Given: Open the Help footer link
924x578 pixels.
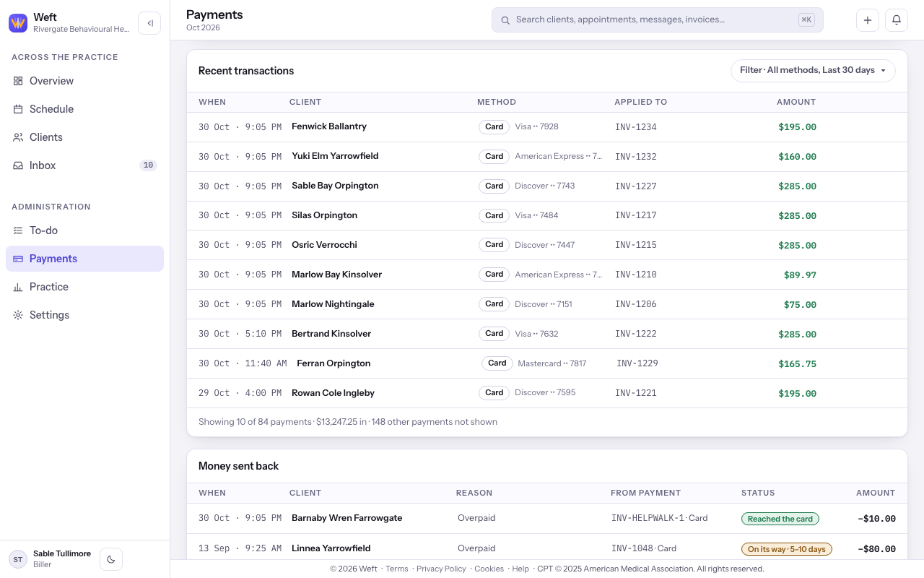Looking at the screenshot, I should click(520, 569).
